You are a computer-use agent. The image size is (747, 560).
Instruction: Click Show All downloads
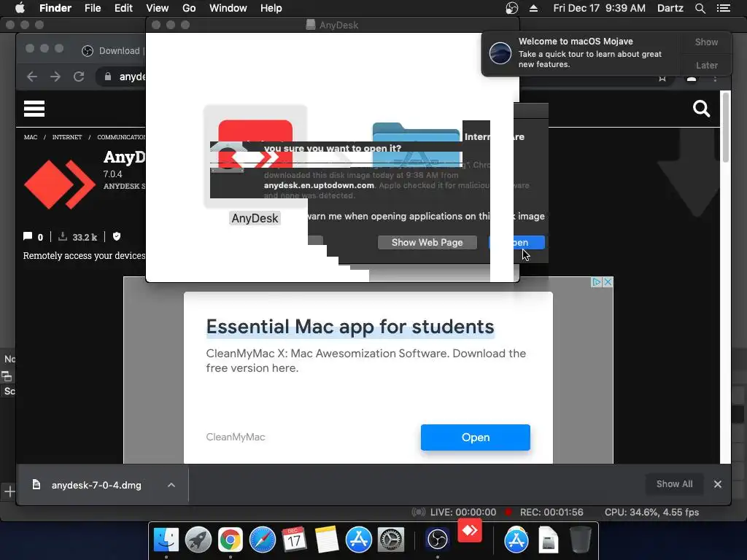coord(674,484)
